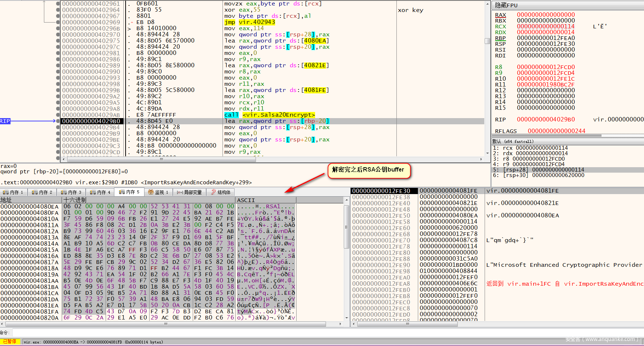The width and height of the screenshot is (644, 346).
Task: Click the 已暂停 paused status label
Action: coord(10,342)
